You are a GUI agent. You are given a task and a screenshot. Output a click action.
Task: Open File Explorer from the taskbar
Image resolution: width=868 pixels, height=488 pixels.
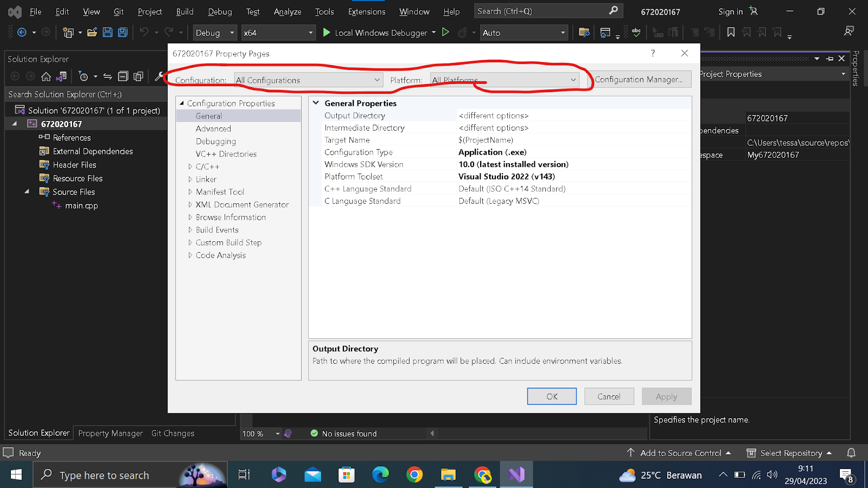pos(448,475)
